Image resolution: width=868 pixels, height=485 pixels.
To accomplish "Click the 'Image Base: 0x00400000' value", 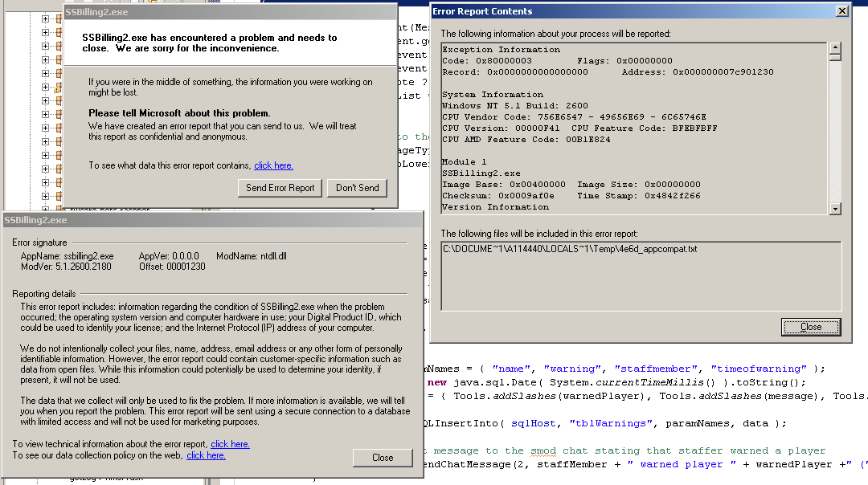I will pyautogui.click(x=504, y=185).
